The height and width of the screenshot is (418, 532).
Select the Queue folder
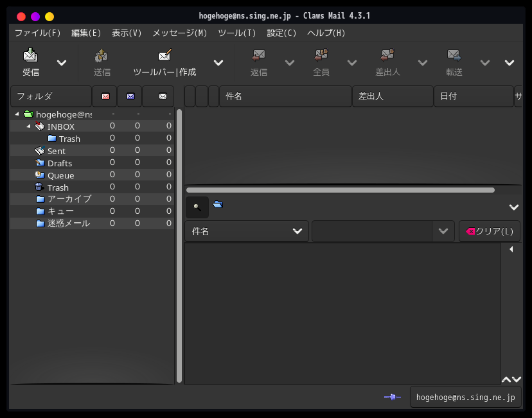pyautogui.click(x=92, y=175)
